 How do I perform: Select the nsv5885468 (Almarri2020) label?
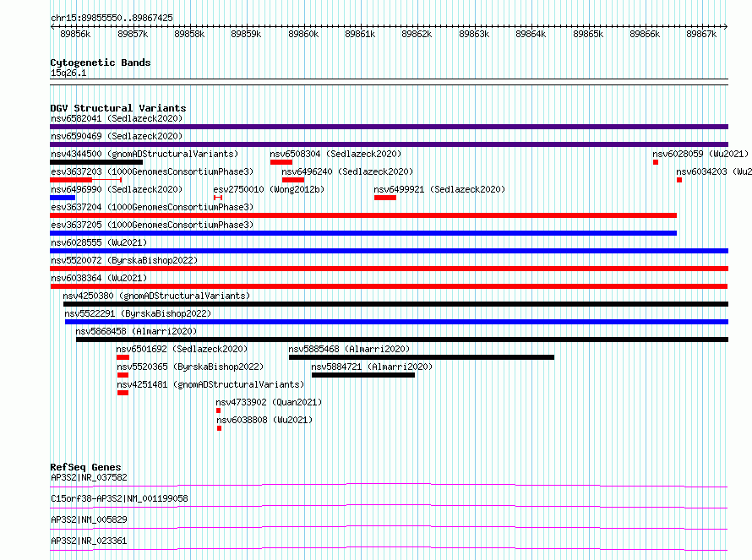(349, 349)
